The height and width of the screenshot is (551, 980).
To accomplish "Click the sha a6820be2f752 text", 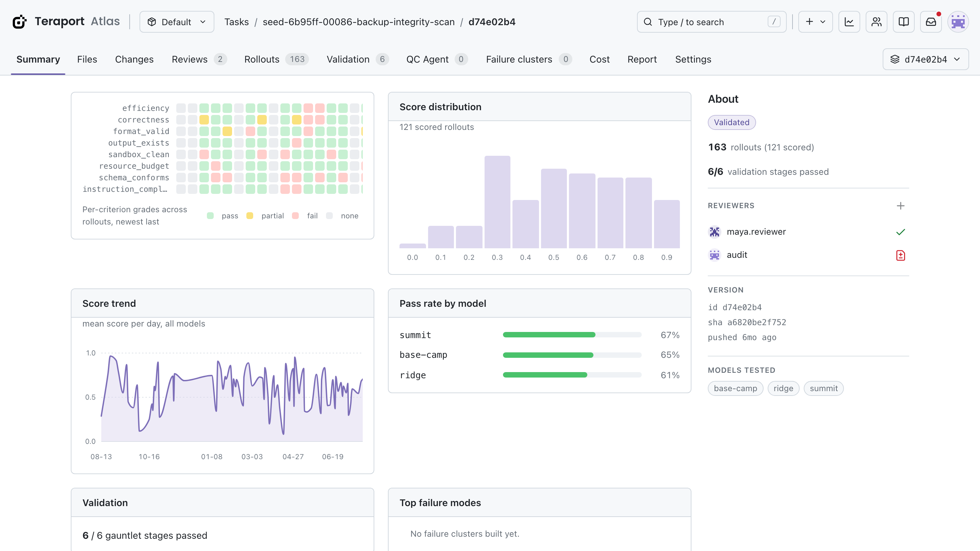I will 747,322.
